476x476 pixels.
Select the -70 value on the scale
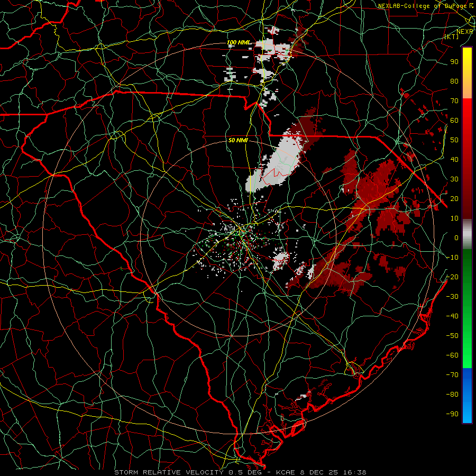[x=452, y=375]
